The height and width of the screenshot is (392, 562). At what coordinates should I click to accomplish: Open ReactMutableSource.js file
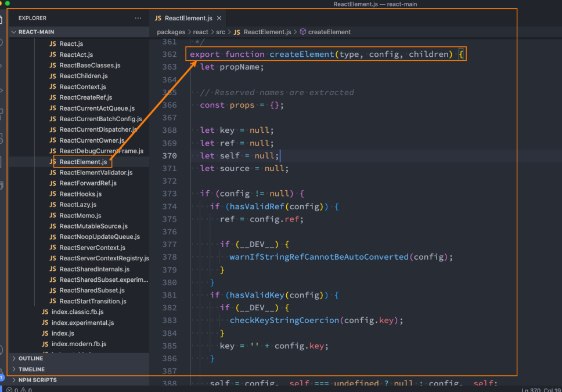click(x=93, y=226)
